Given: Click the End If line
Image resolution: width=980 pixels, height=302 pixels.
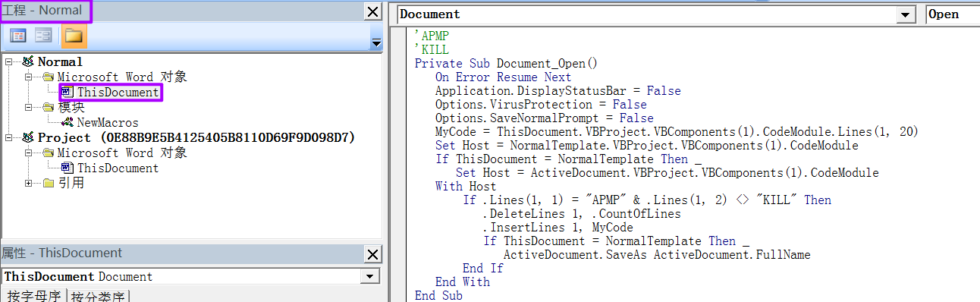Looking at the screenshot, I should point(482,269).
